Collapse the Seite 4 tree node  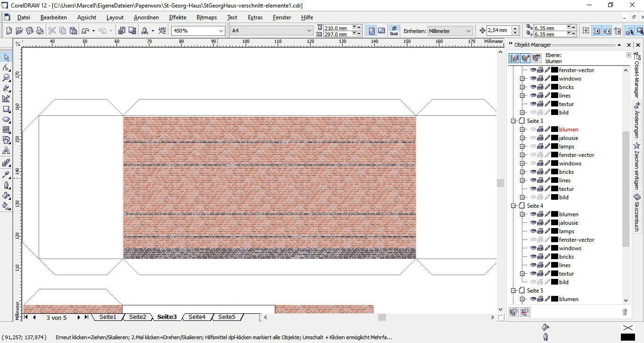click(514, 206)
